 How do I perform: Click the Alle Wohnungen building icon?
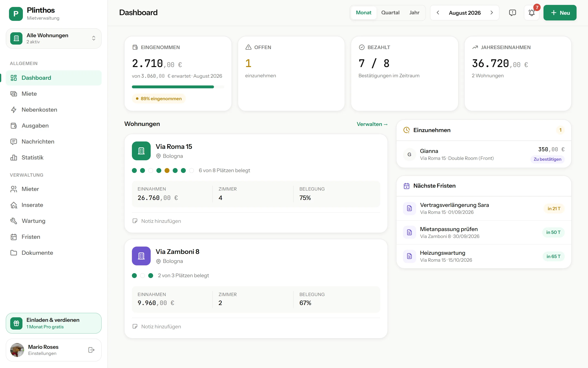tap(16, 38)
